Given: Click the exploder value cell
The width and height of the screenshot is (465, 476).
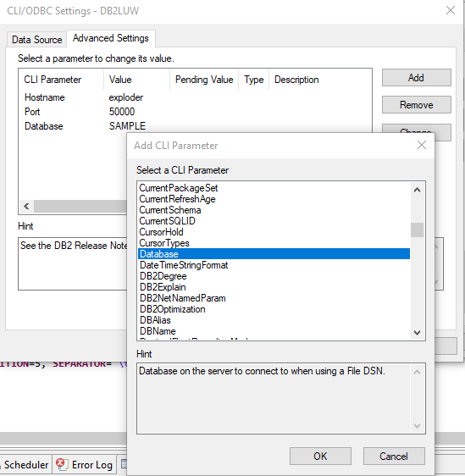Looking at the screenshot, I should pyautogui.click(x=126, y=97).
